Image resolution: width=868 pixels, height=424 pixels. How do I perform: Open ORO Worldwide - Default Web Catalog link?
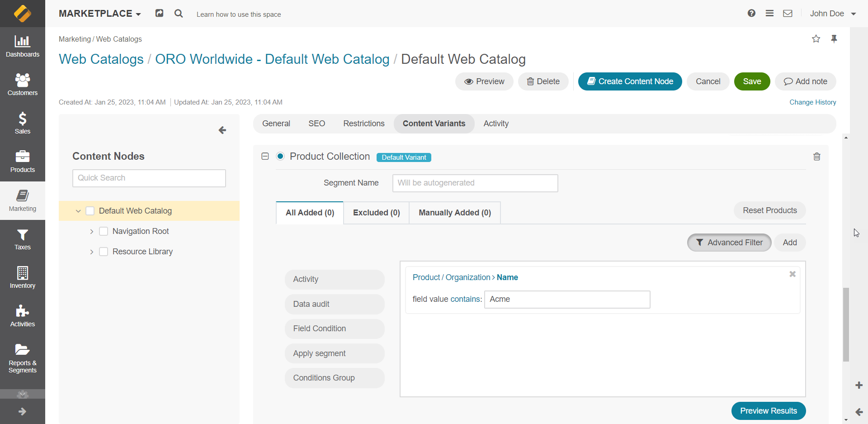click(x=272, y=59)
